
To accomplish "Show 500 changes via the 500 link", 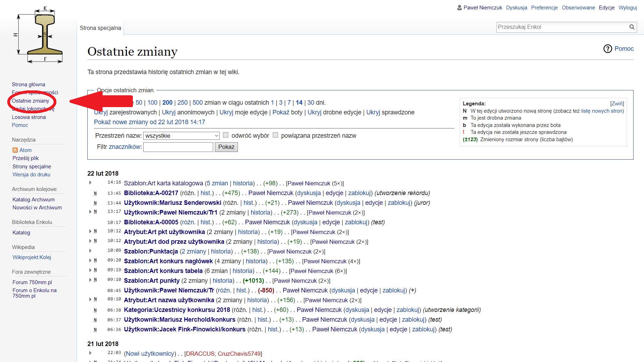I will (198, 103).
